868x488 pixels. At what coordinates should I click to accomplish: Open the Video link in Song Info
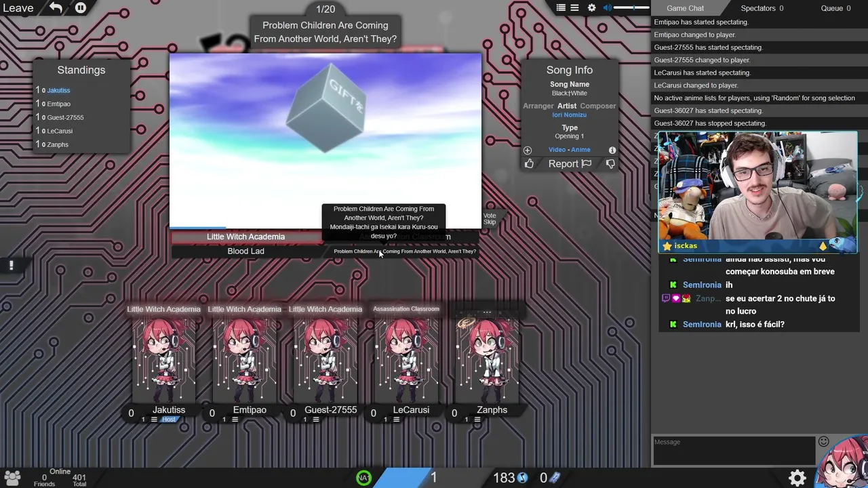557,150
